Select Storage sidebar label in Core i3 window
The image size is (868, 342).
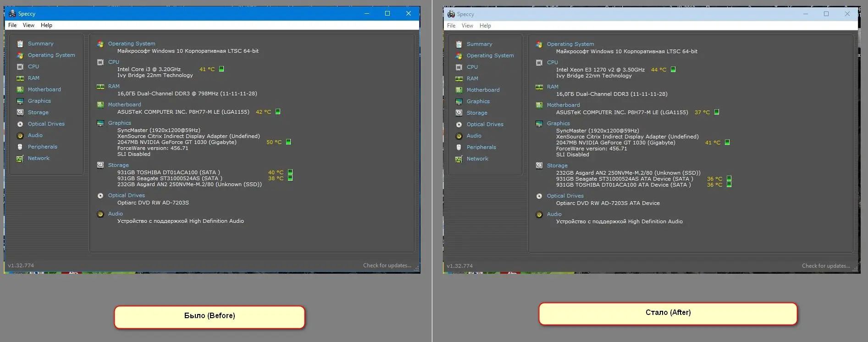(x=38, y=112)
